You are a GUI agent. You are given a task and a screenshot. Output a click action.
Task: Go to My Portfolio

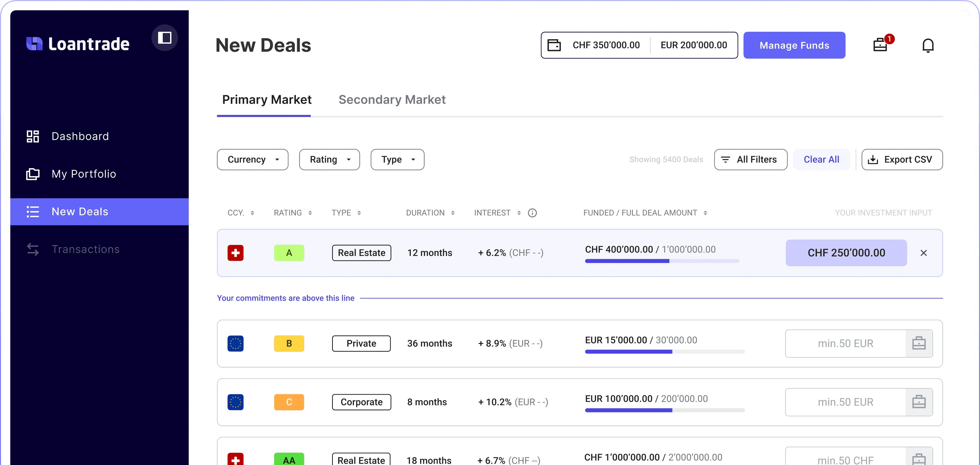coord(84,174)
